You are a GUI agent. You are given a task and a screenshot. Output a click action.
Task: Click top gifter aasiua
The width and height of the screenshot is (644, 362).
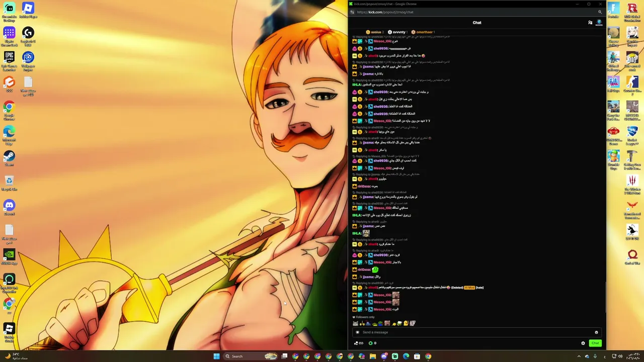point(375,32)
